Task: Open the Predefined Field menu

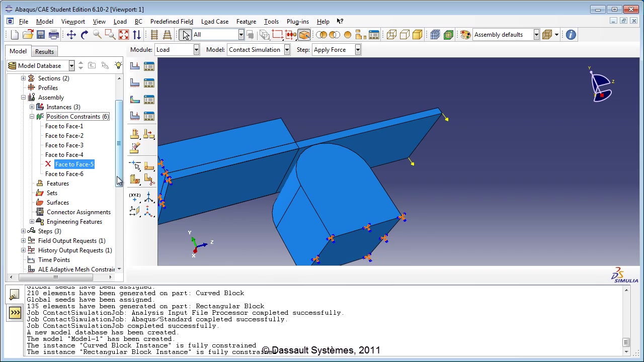Action: 172,22
